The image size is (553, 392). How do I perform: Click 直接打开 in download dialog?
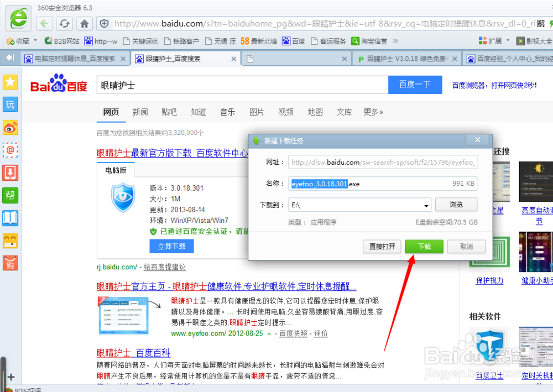pos(382,247)
